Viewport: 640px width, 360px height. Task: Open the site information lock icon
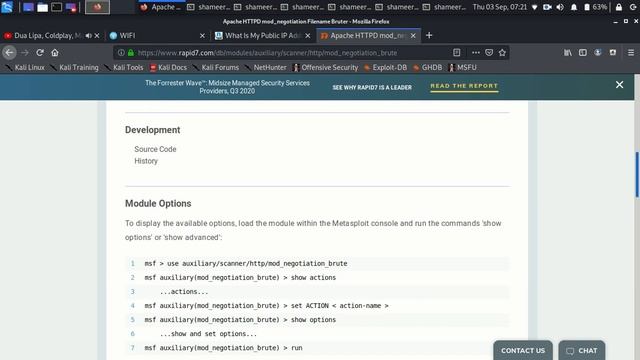pos(131,53)
